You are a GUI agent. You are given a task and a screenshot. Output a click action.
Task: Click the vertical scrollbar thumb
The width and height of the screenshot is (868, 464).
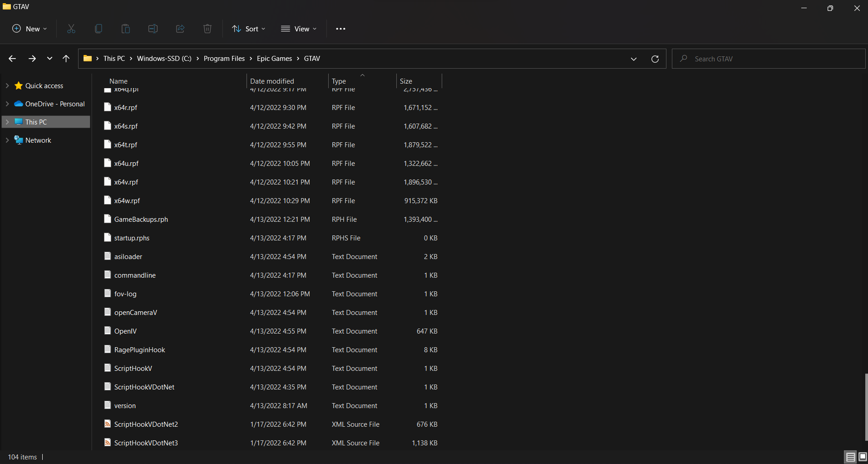click(866, 407)
